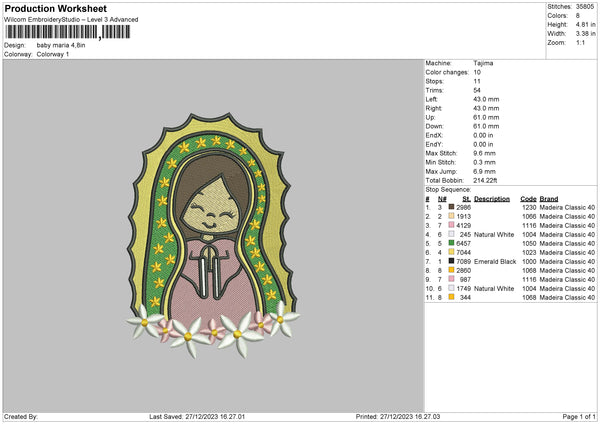Click the pink swatch with stitch count 4129
This screenshot has height=424, width=600.
[x=452, y=225]
